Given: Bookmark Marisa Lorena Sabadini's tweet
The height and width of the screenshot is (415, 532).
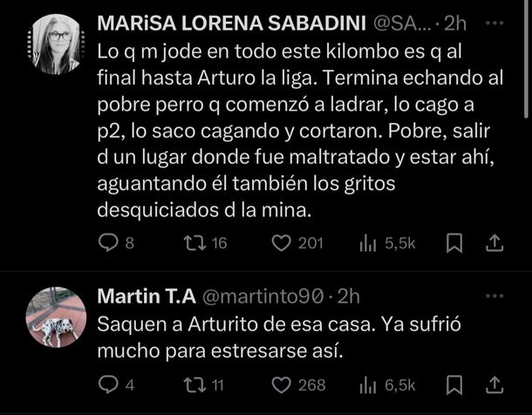Looking at the screenshot, I should 454,243.
